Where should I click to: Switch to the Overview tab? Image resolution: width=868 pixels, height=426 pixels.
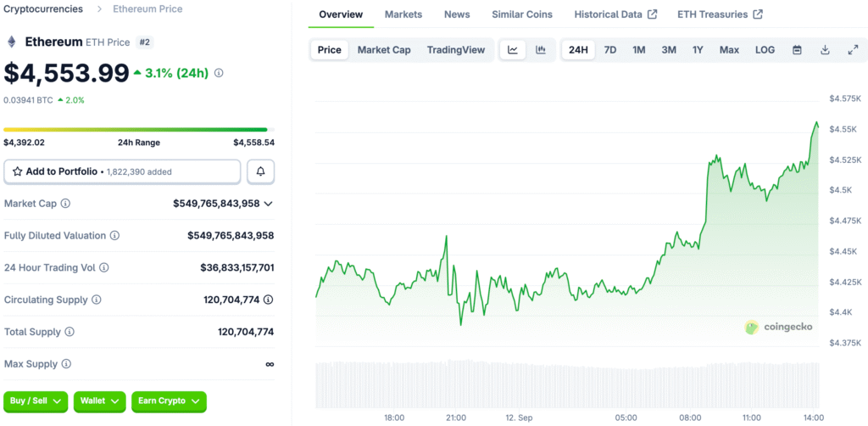(x=341, y=14)
